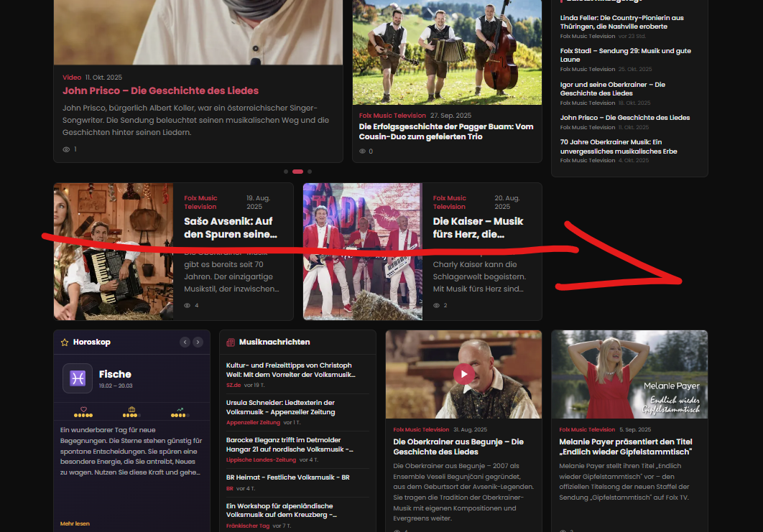Go to previous horoscope sign arrow

(x=185, y=342)
